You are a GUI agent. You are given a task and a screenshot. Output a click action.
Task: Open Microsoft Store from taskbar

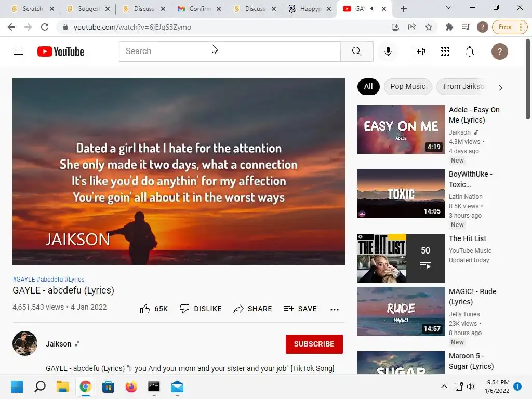point(108,387)
